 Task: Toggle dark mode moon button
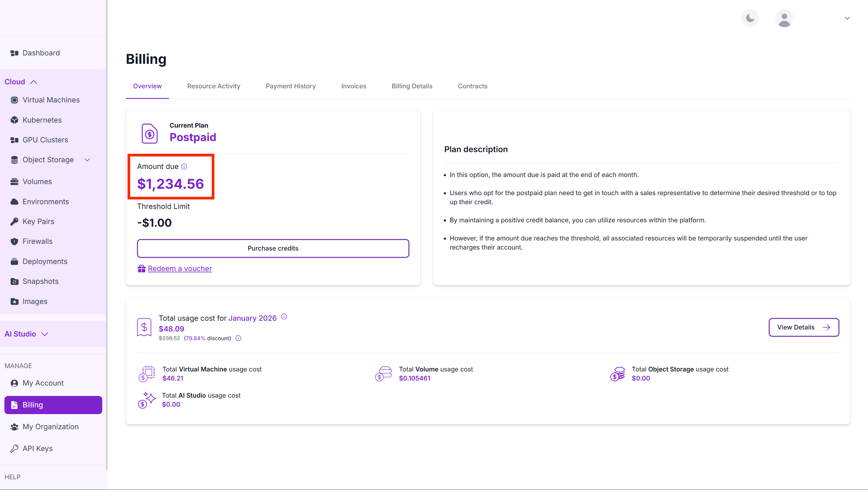[x=750, y=18]
